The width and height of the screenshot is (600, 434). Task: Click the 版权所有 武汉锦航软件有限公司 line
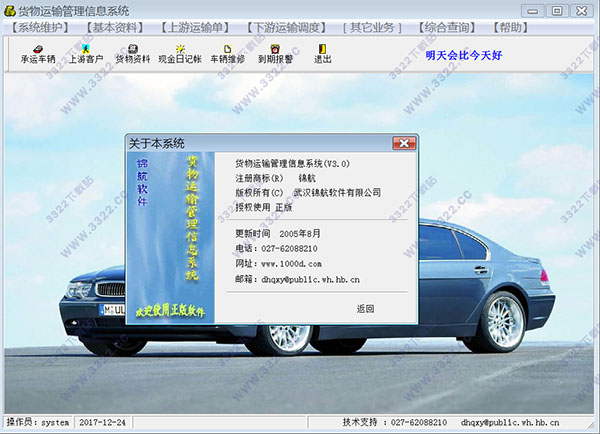(308, 193)
